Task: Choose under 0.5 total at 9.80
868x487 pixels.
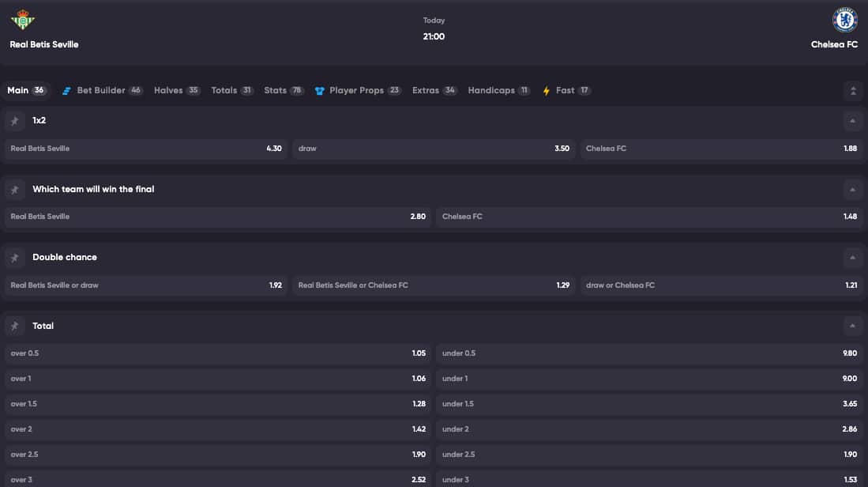Action: point(650,353)
